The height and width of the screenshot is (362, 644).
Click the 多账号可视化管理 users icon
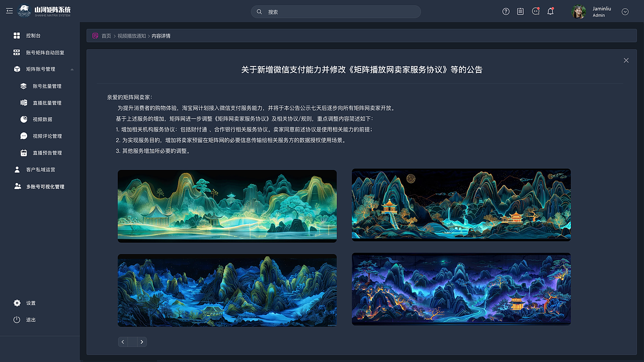[17, 187]
